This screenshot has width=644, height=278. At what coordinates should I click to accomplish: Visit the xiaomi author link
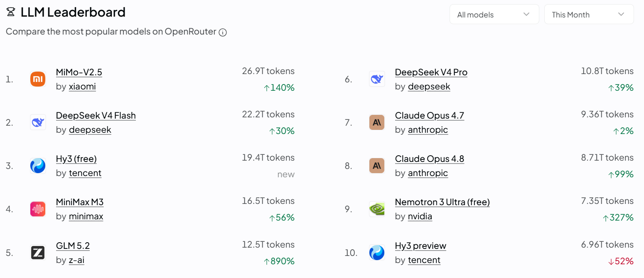[82, 87]
